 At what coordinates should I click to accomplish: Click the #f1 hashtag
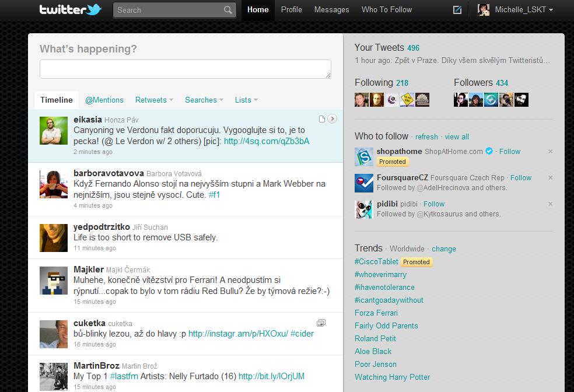pos(214,195)
